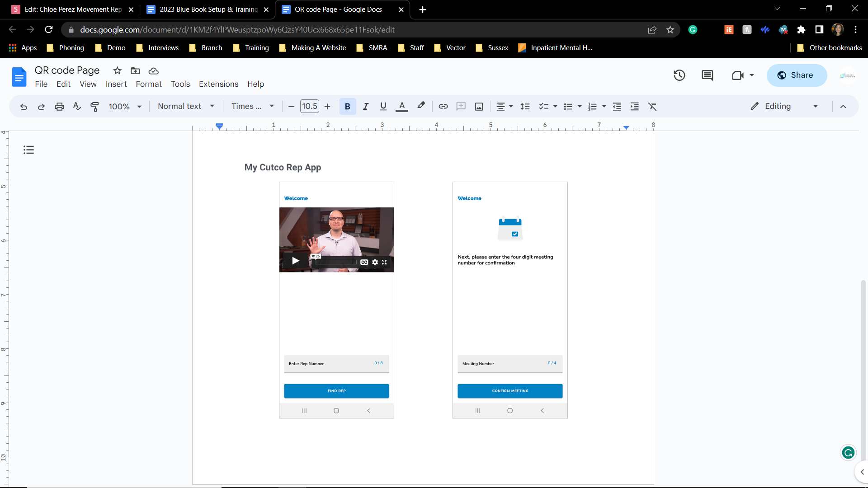868x488 pixels.
Task: Click the highlight color marker icon
Action: tap(420, 106)
